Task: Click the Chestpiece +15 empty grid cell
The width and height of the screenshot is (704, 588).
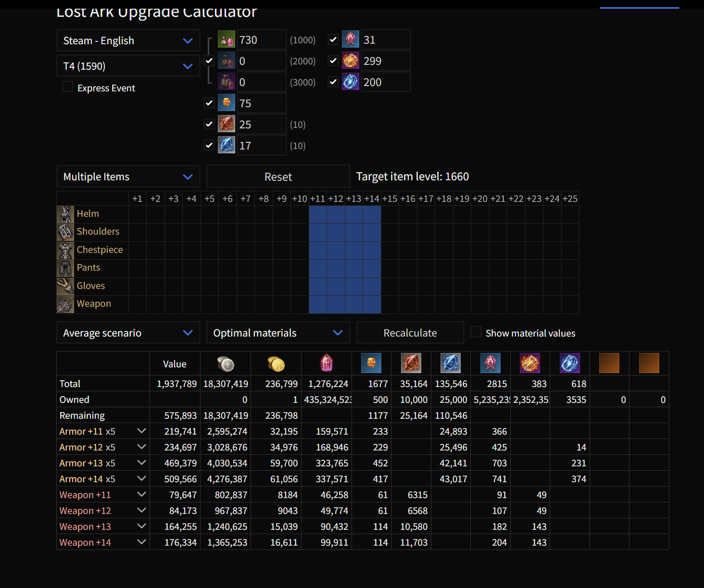Action: [x=390, y=250]
